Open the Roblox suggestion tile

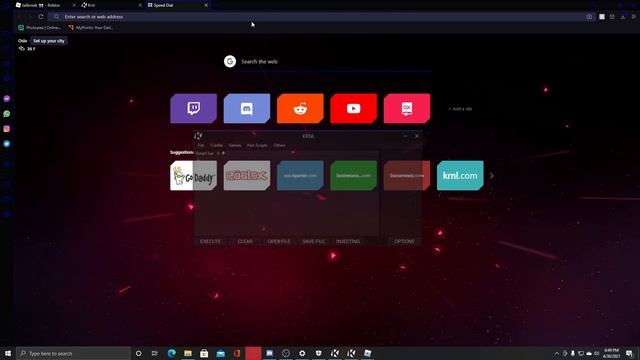click(x=247, y=176)
